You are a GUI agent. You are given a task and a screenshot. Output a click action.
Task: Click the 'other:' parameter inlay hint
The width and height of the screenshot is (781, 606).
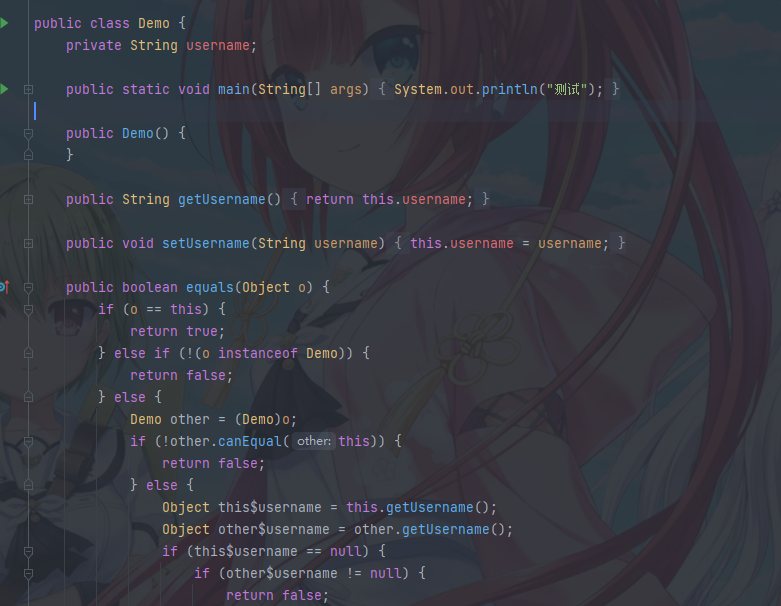pyautogui.click(x=314, y=441)
